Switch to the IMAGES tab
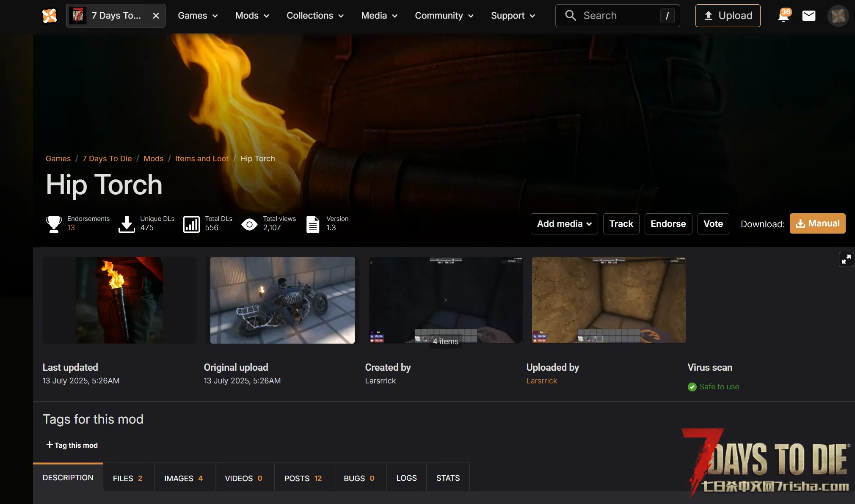This screenshot has width=855, height=504. [x=184, y=478]
